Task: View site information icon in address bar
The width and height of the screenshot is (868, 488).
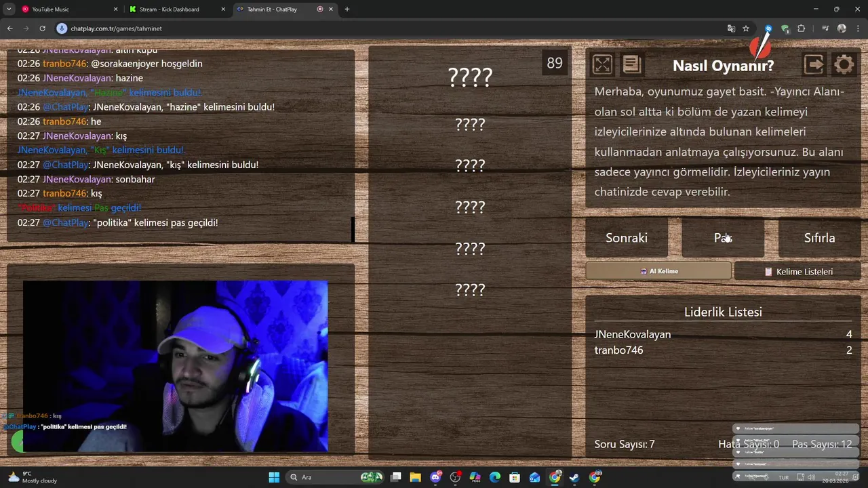Action: click(62, 28)
